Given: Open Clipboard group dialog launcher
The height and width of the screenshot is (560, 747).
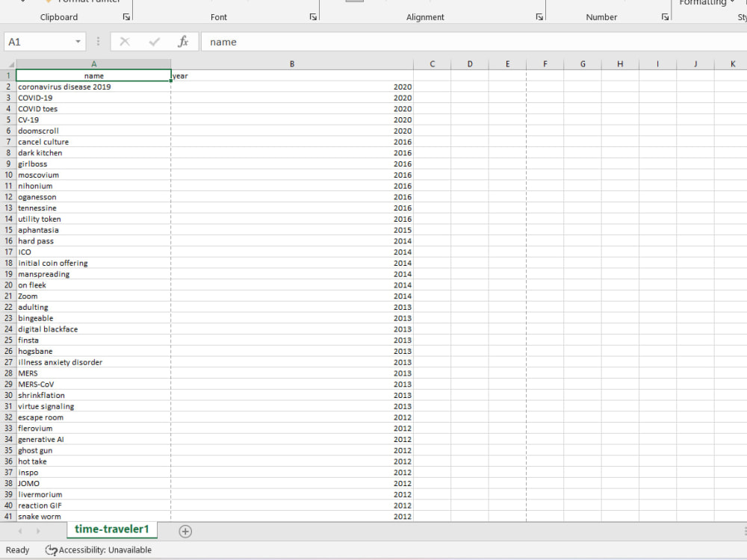Looking at the screenshot, I should tap(126, 17).
